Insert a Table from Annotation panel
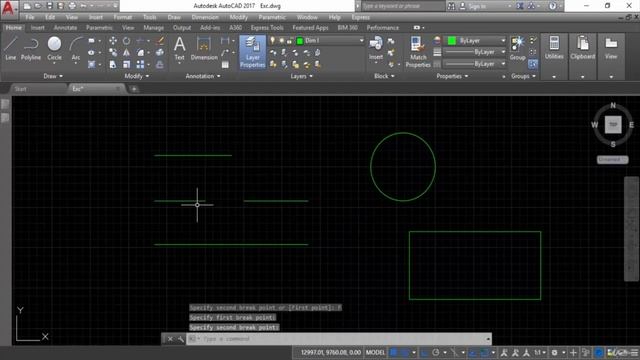 coord(225,64)
